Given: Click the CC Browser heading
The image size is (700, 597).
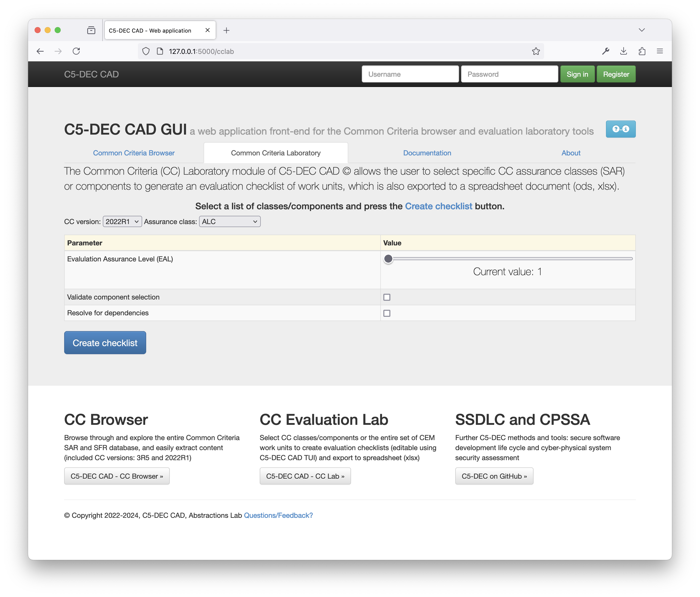Looking at the screenshot, I should tap(106, 420).
